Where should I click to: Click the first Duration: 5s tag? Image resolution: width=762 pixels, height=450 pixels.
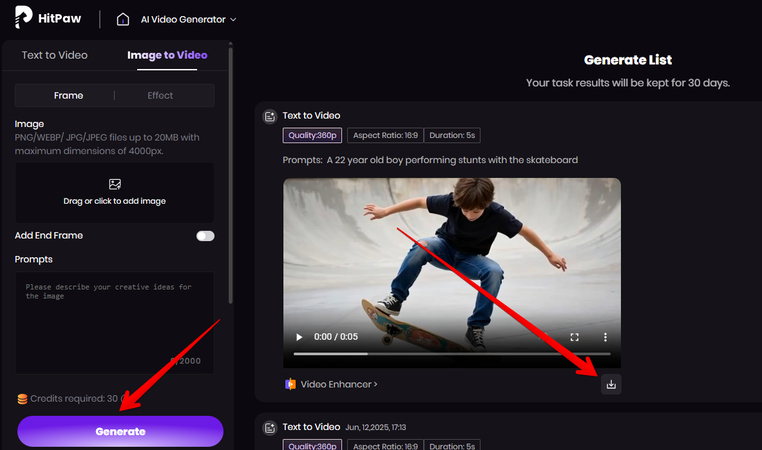click(x=452, y=135)
